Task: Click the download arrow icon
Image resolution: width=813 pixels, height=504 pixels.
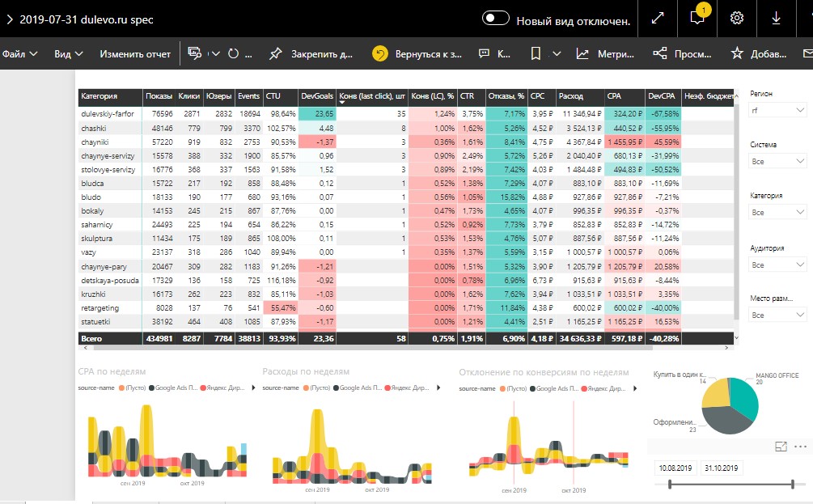Action: coord(776,18)
